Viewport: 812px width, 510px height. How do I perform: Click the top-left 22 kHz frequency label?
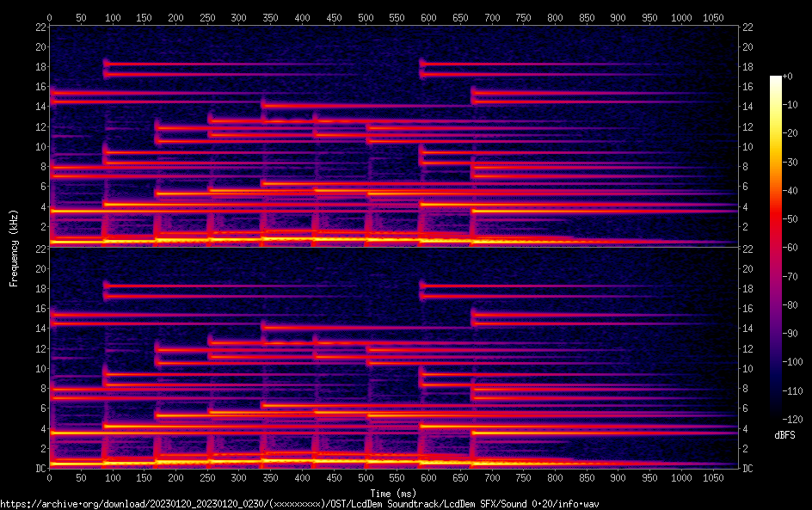[40, 27]
